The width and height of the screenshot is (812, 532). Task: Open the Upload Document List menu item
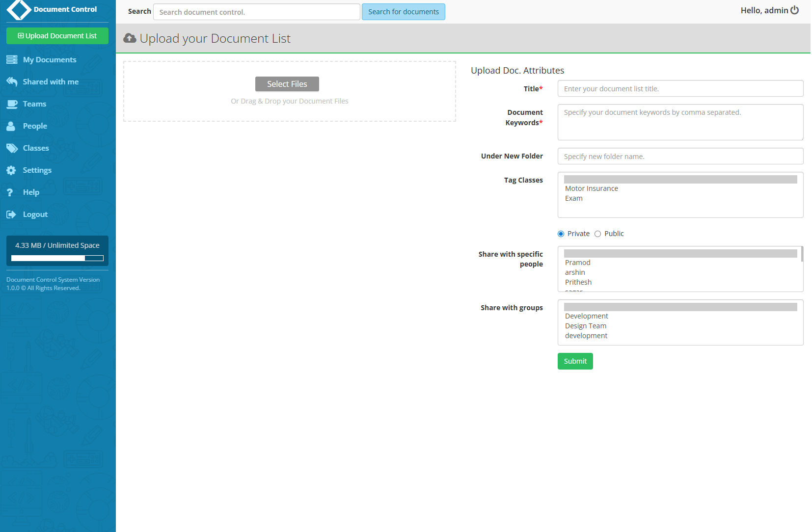point(57,35)
